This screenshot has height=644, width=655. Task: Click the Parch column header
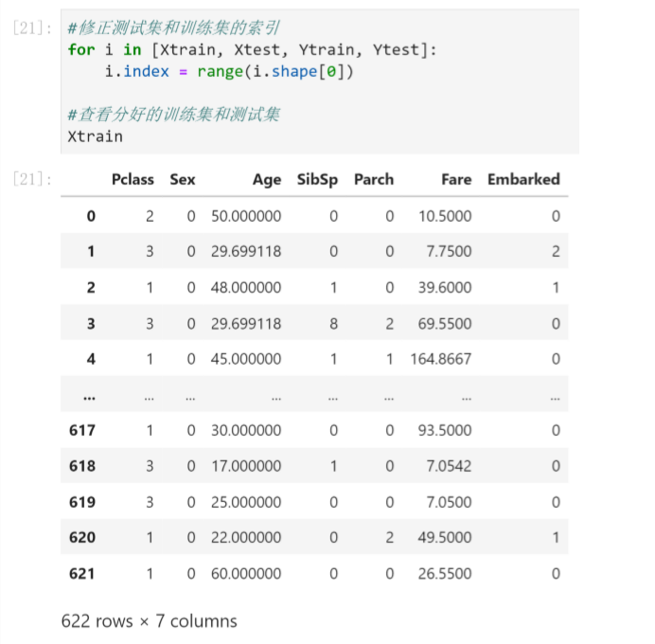point(374,179)
